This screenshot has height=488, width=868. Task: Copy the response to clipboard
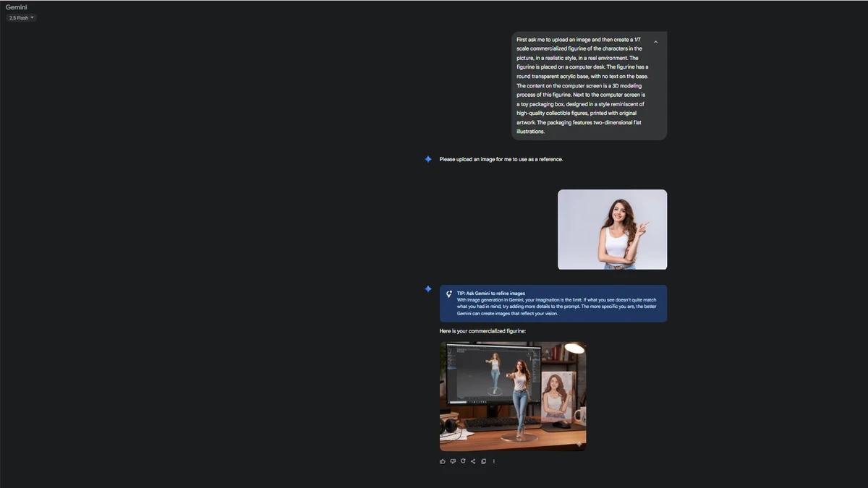point(483,461)
